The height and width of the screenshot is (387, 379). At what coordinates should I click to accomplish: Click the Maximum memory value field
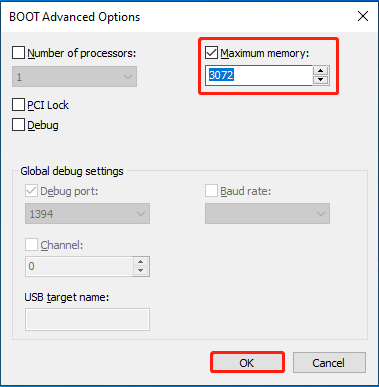[x=259, y=75]
